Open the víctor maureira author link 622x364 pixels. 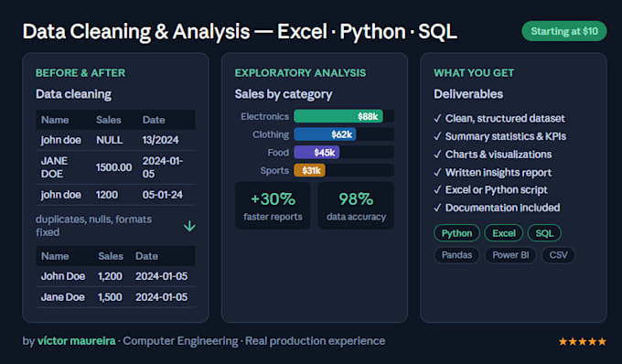(x=76, y=341)
